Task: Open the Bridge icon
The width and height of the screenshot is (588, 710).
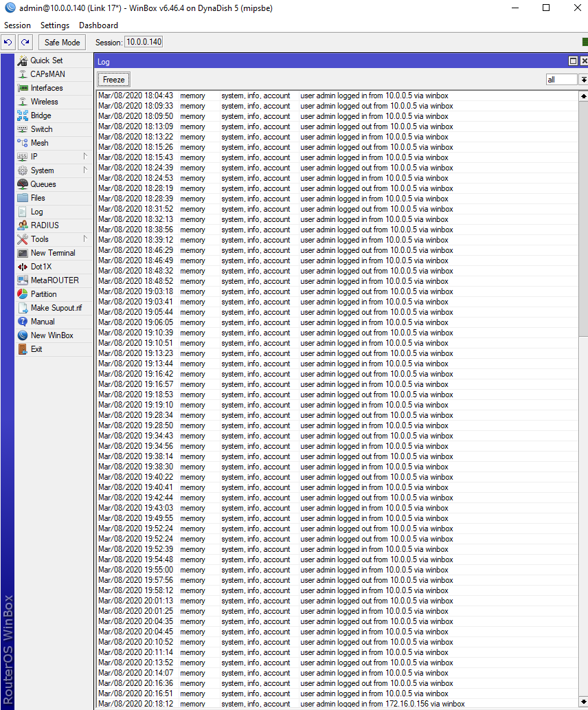Action: pyautogui.click(x=23, y=115)
